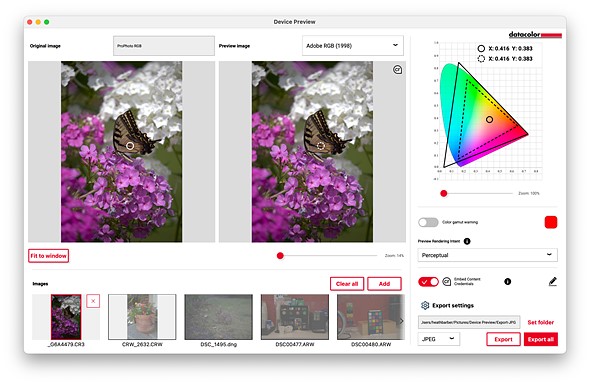Click the Datacolor logo

pyautogui.click(x=535, y=35)
